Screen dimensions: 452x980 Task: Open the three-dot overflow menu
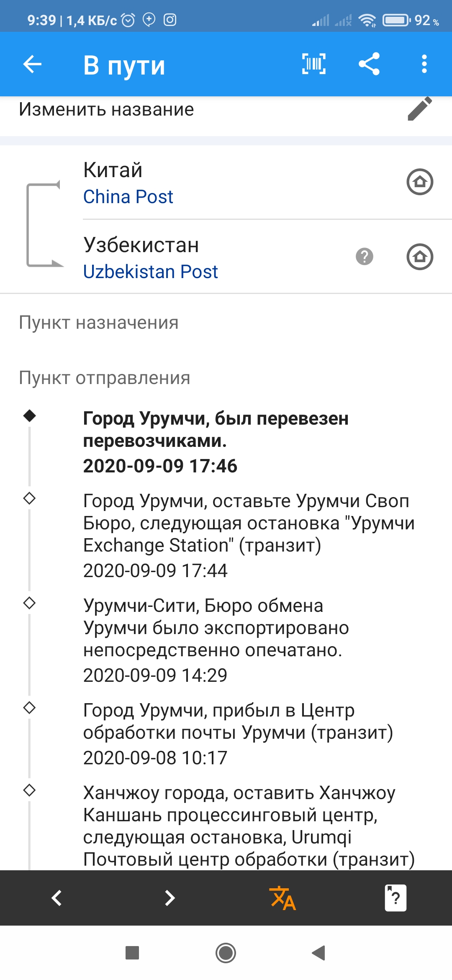[424, 64]
